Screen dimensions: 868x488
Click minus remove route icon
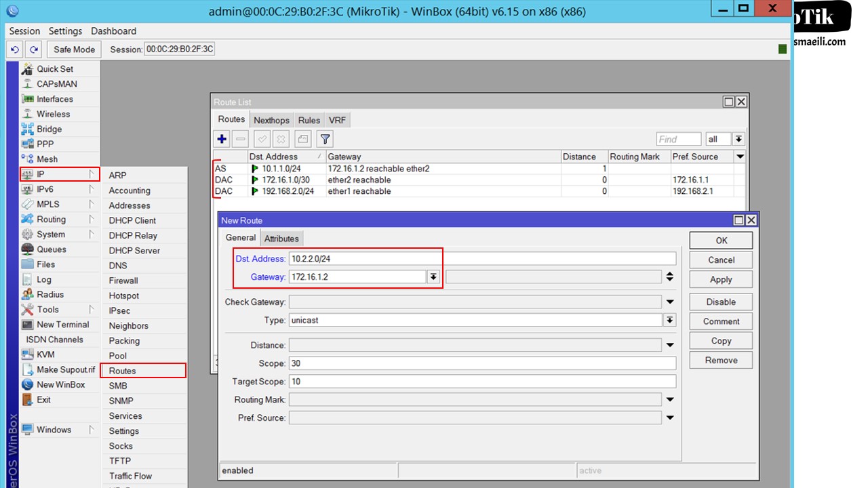(x=240, y=139)
